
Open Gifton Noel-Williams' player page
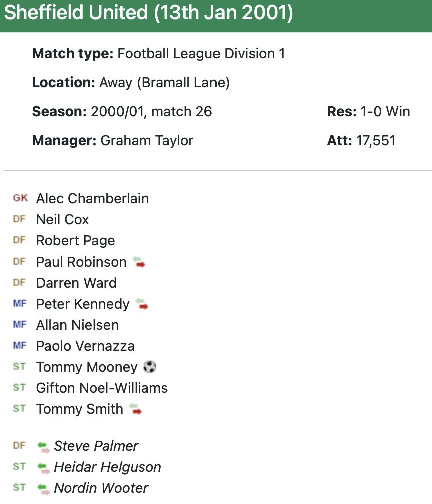tap(102, 388)
